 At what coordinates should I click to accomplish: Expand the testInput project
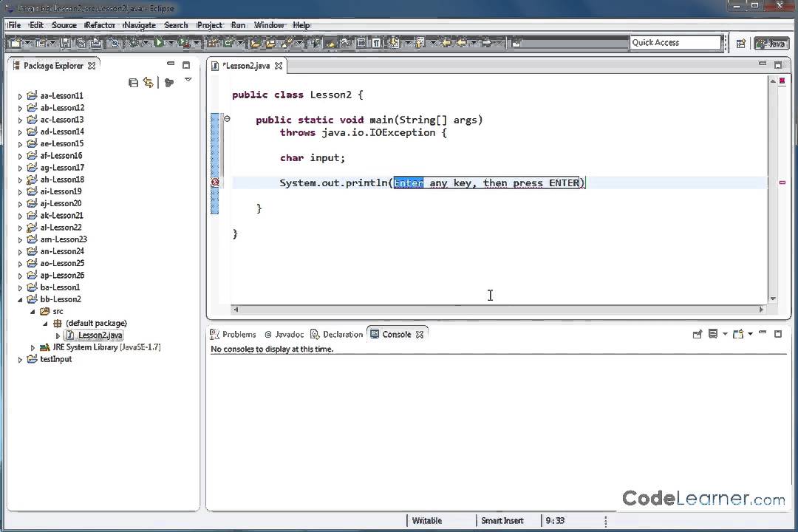pos(20,359)
